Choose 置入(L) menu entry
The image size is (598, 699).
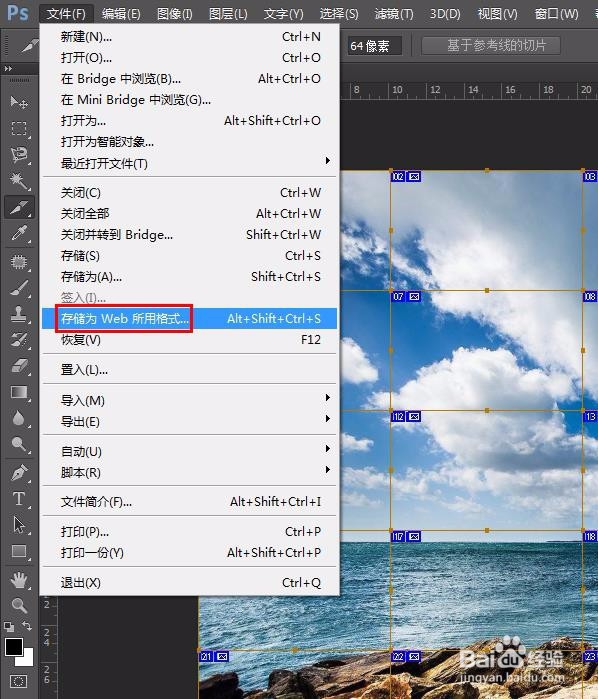click(x=190, y=370)
